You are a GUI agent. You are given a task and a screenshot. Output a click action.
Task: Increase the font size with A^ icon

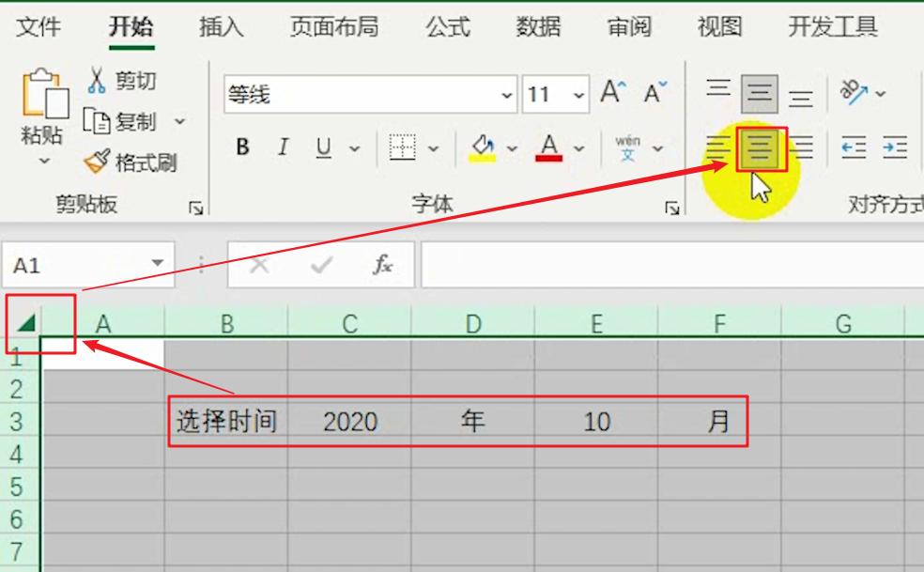pyautogui.click(x=610, y=92)
